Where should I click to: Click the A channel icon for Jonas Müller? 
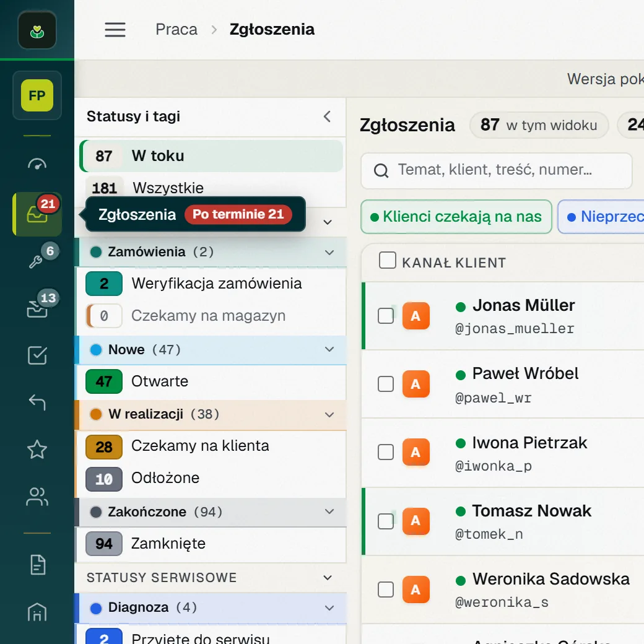pyautogui.click(x=416, y=315)
